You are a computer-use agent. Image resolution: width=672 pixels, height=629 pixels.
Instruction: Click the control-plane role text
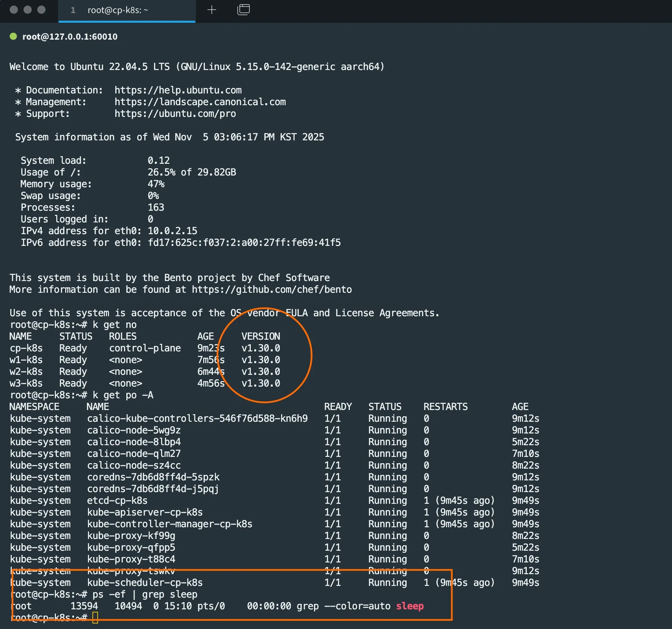point(145,348)
